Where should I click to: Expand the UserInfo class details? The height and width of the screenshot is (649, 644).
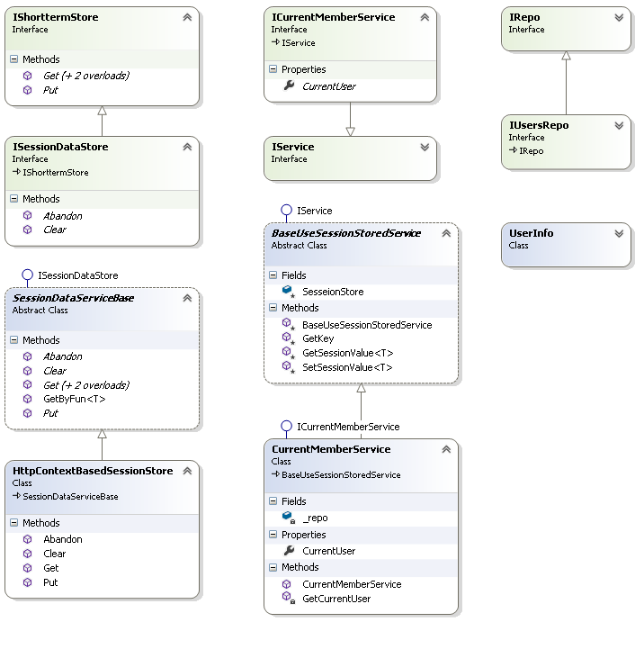619,233
